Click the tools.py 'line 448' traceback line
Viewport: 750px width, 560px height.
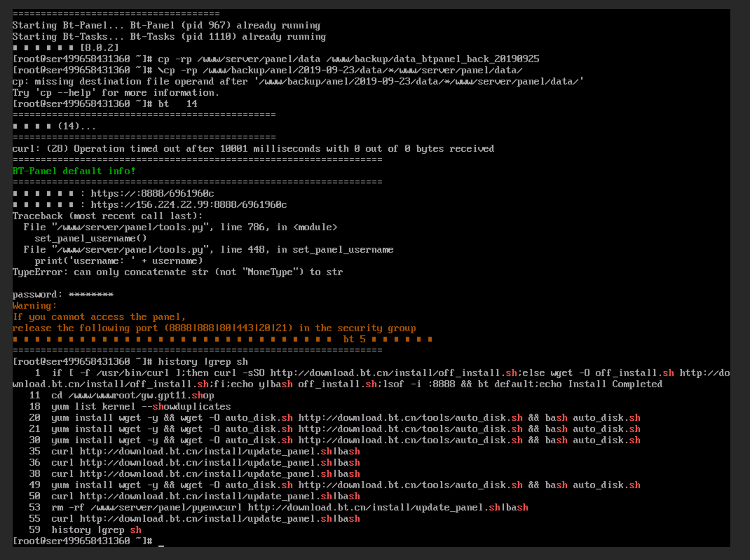click(x=208, y=249)
